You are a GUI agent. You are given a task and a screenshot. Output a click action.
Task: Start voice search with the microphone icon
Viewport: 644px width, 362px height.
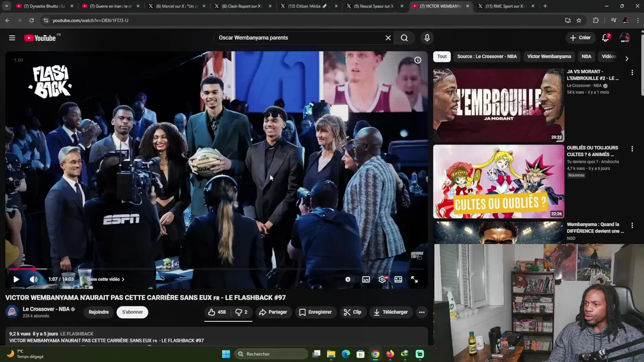[x=427, y=38]
